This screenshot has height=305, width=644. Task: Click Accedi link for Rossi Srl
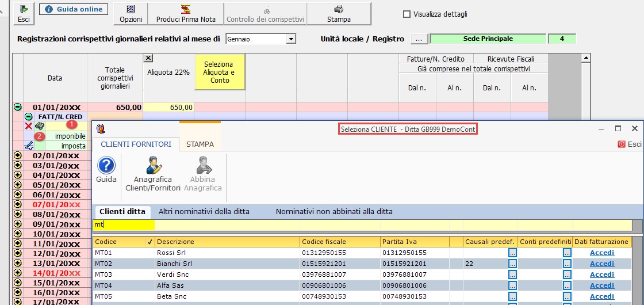coord(601,253)
